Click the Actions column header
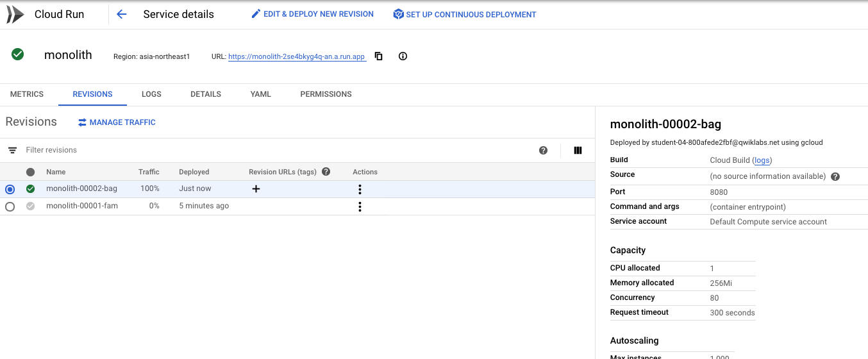 point(365,172)
